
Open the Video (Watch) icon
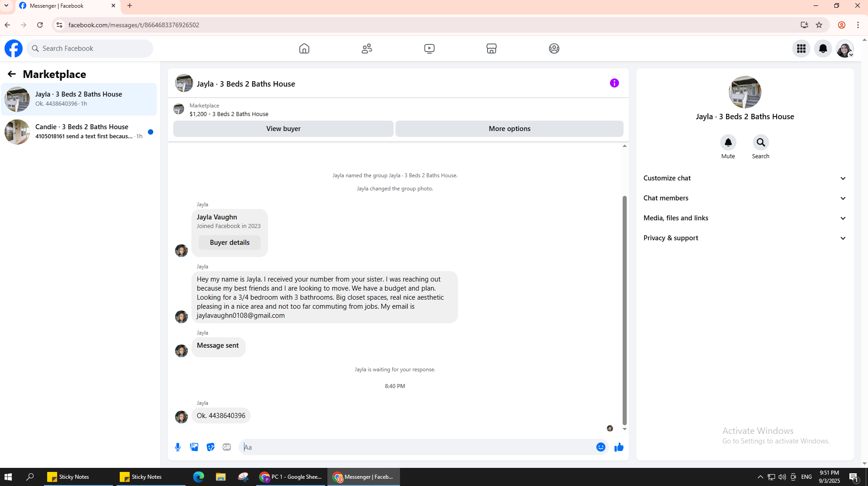coord(429,49)
